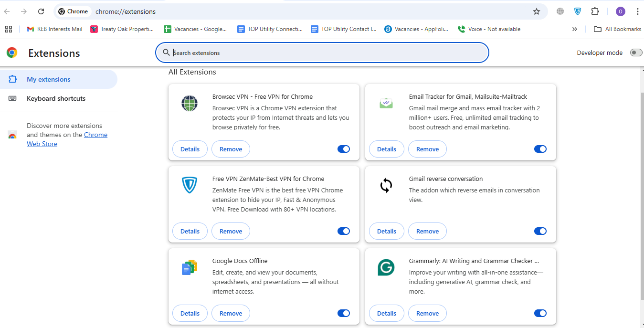Open Voice - Not available bookmark
The height and width of the screenshot is (328, 644).
point(489,29)
